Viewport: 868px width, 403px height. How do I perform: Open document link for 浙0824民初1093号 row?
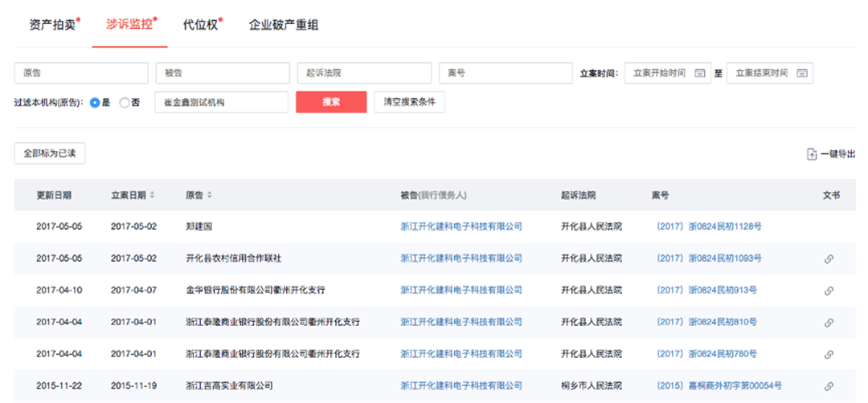[x=829, y=258]
